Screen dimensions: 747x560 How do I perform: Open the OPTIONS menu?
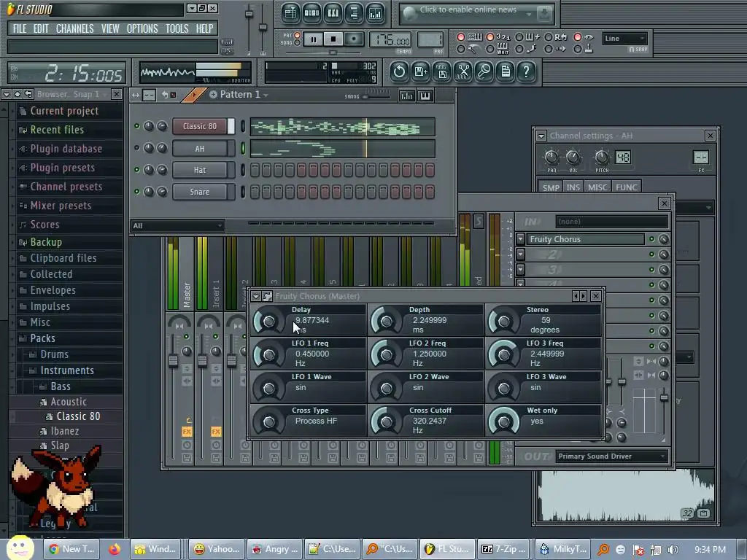click(142, 28)
